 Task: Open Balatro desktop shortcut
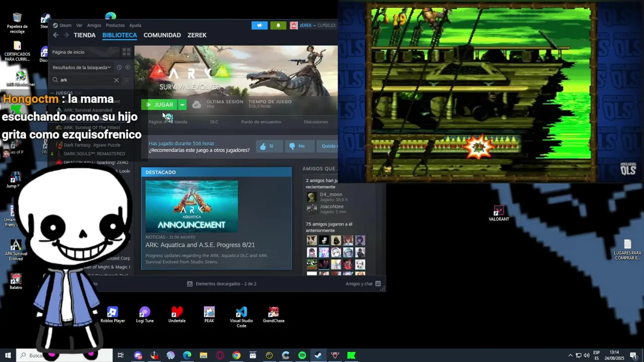pyautogui.click(x=16, y=282)
